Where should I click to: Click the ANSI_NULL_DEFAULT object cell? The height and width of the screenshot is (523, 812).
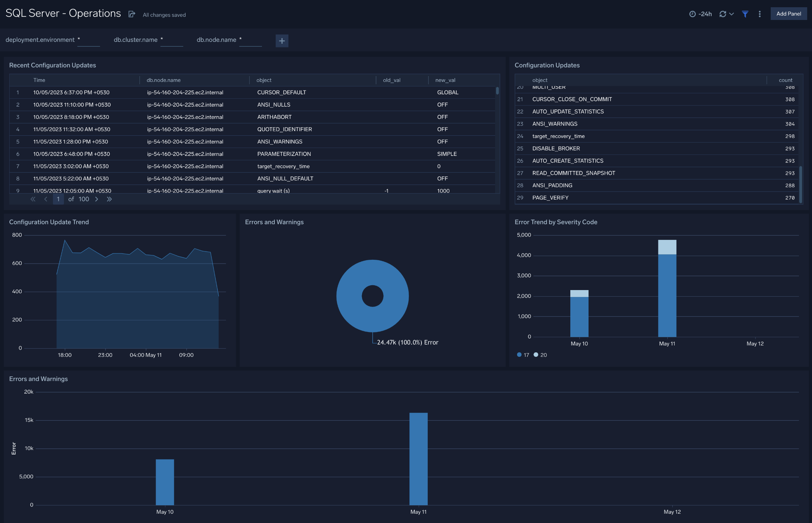click(x=285, y=179)
